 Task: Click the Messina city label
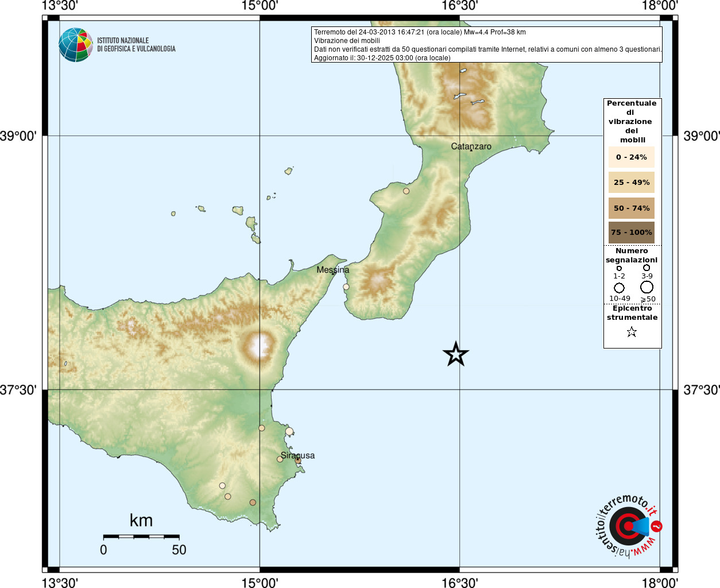(x=332, y=269)
